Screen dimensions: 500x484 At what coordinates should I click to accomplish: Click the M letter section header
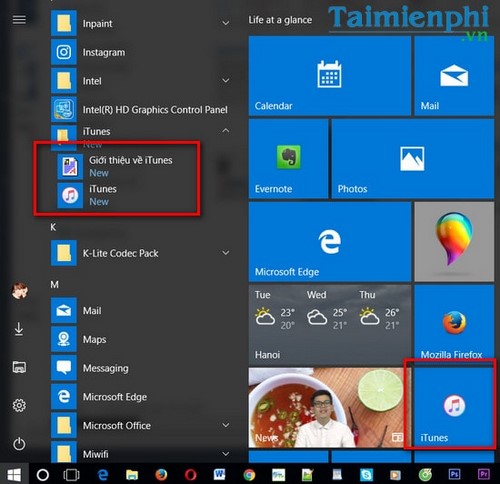pyautogui.click(x=54, y=285)
